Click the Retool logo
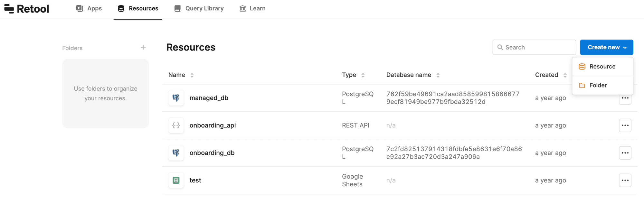The height and width of the screenshot is (204, 644). click(x=26, y=9)
